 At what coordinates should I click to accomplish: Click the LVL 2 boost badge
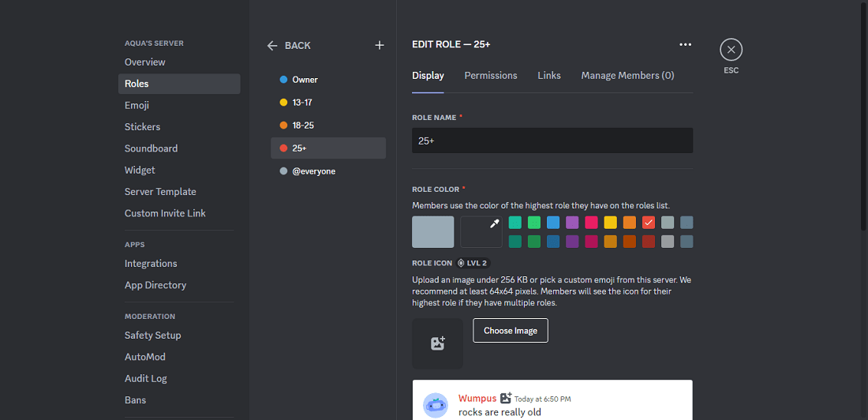pos(473,263)
